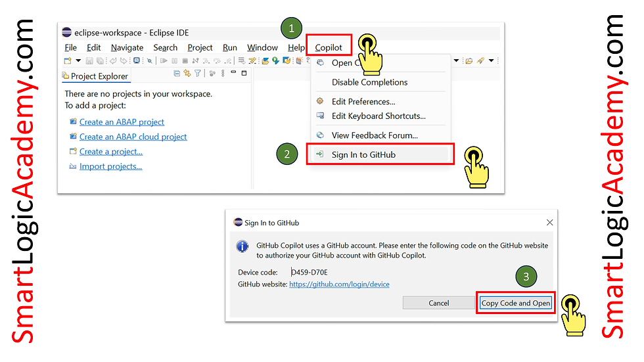Viewport: 644px width, 362px height.
Task: Open the Window menu
Action: tap(262, 47)
